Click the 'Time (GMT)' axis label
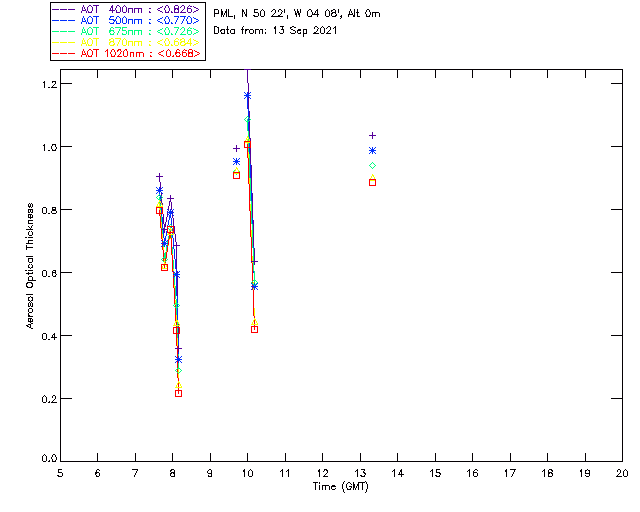The image size is (640, 512). tap(340, 487)
